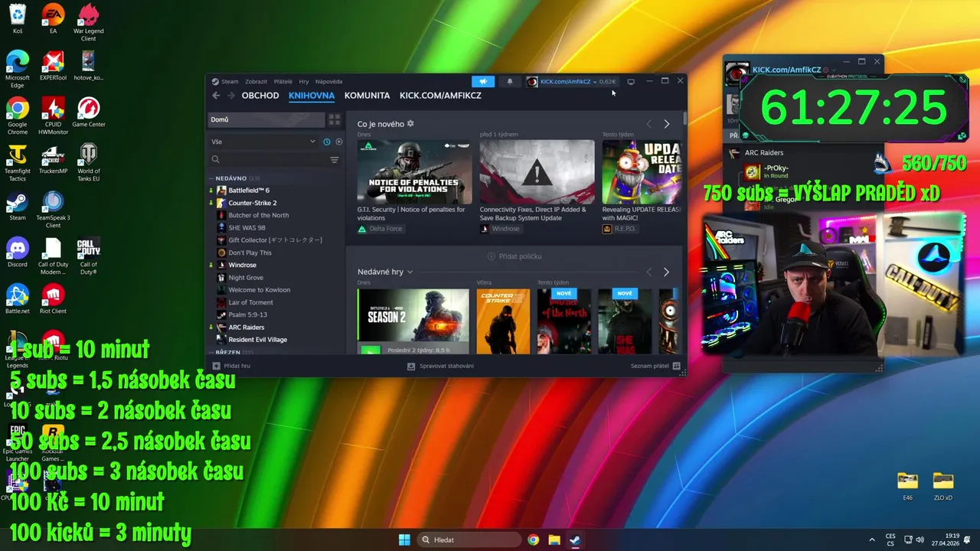Expand Nedávné hry shelf dropdown
The image size is (980, 551).
(x=385, y=272)
